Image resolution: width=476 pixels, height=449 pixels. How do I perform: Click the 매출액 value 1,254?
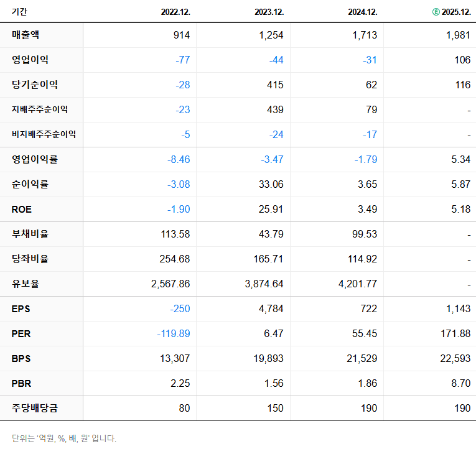point(271,35)
